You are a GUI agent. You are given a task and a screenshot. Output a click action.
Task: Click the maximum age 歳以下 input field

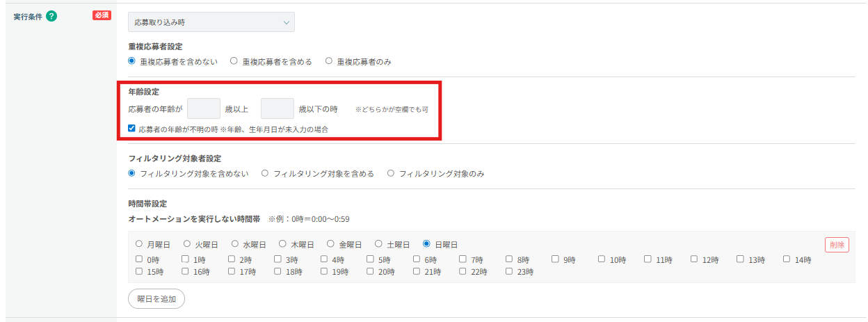(x=277, y=109)
